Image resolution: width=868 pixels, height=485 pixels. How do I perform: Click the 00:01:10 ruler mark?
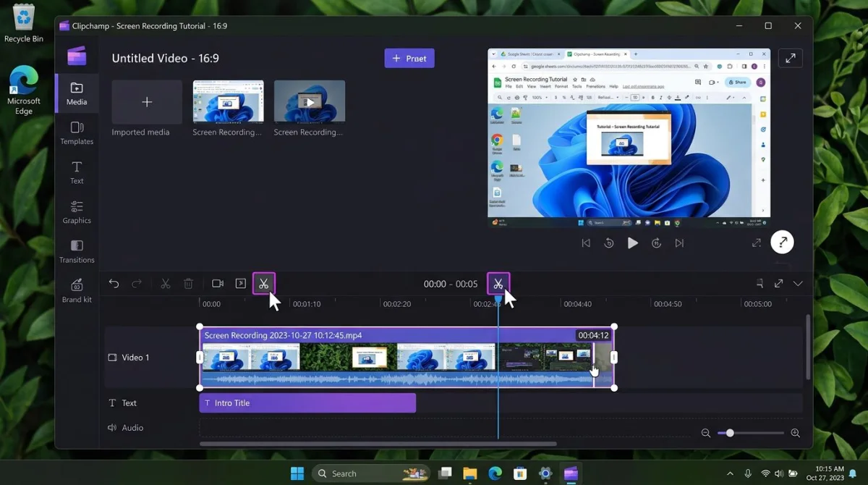[307, 304]
